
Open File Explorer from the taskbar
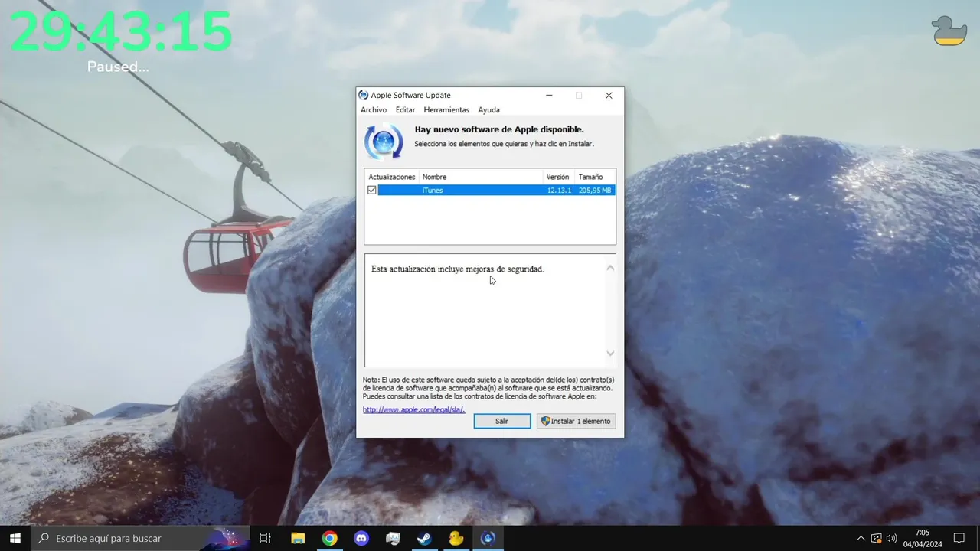click(298, 538)
